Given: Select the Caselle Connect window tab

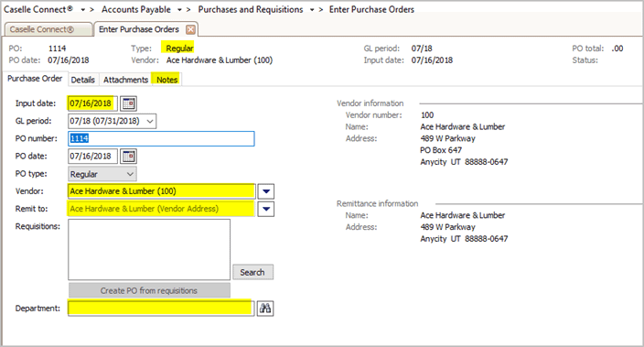Looking at the screenshot, I should 48,29.
